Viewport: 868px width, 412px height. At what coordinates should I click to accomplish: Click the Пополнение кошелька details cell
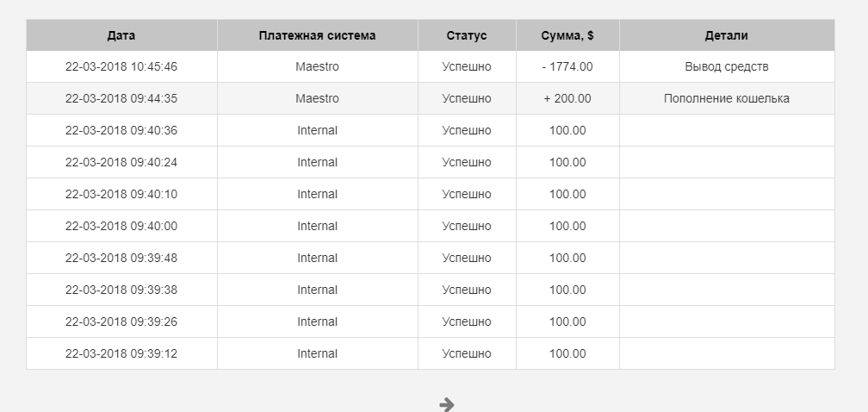[x=726, y=98]
